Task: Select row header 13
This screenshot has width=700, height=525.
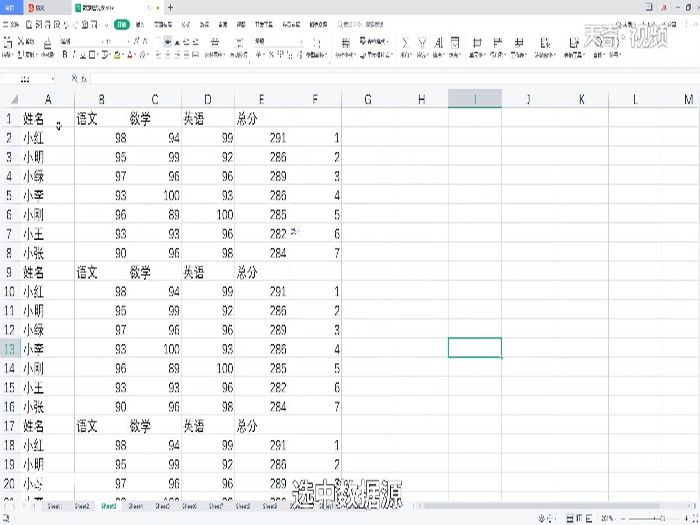Action: click(9, 348)
